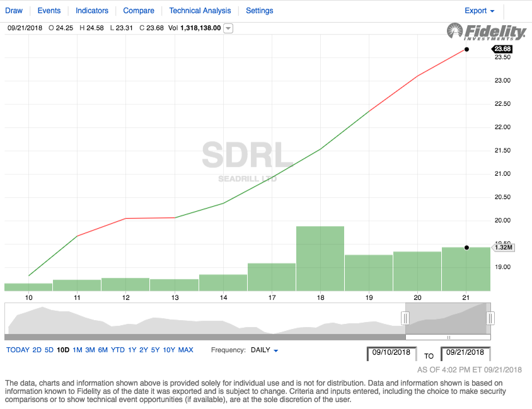Image resolution: width=532 pixels, height=409 pixels.
Task: Open chart Settings
Action: point(259,11)
